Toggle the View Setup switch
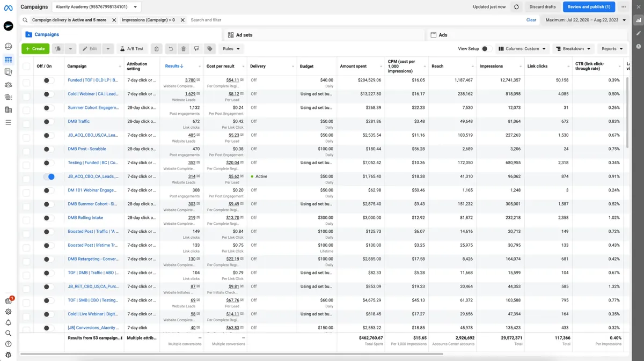644x361 pixels. tap(486, 49)
